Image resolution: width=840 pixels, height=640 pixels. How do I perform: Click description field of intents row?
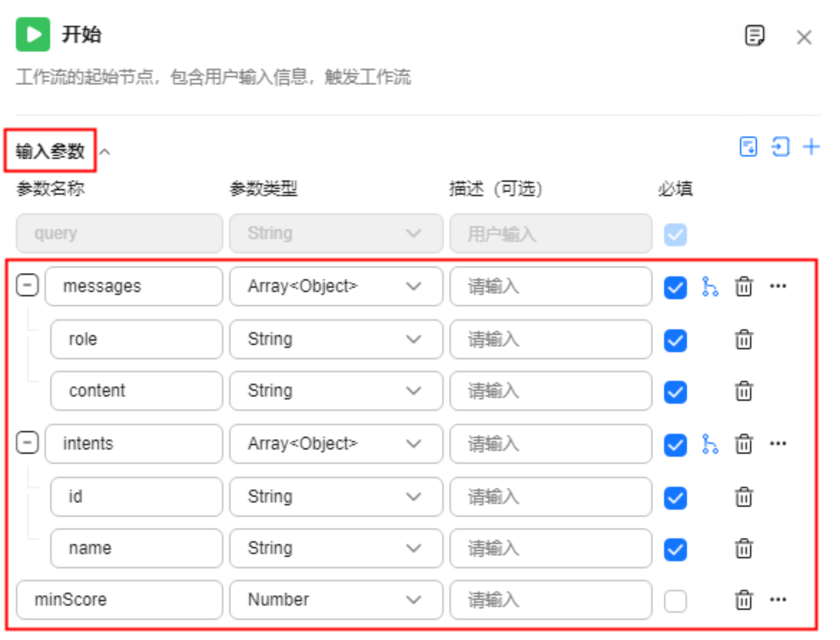(551, 444)
